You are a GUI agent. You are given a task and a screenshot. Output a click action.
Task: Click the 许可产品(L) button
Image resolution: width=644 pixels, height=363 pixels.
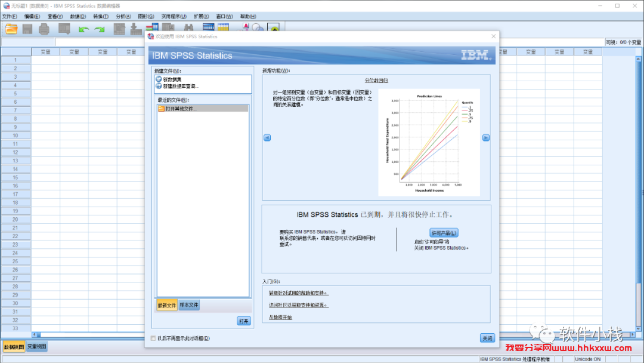[x=444, y=233]
